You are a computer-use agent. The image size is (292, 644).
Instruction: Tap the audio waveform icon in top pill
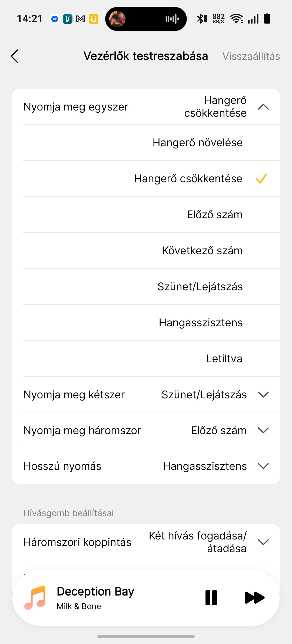click(x=172, y=19)
